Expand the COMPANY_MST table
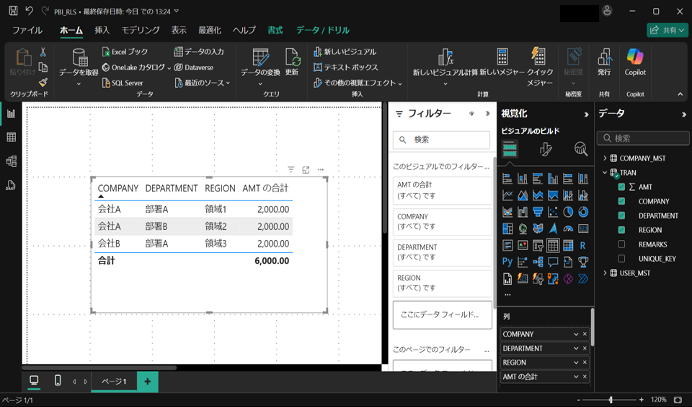Screen dimensions: 692x407 click(x=603, y=158)
